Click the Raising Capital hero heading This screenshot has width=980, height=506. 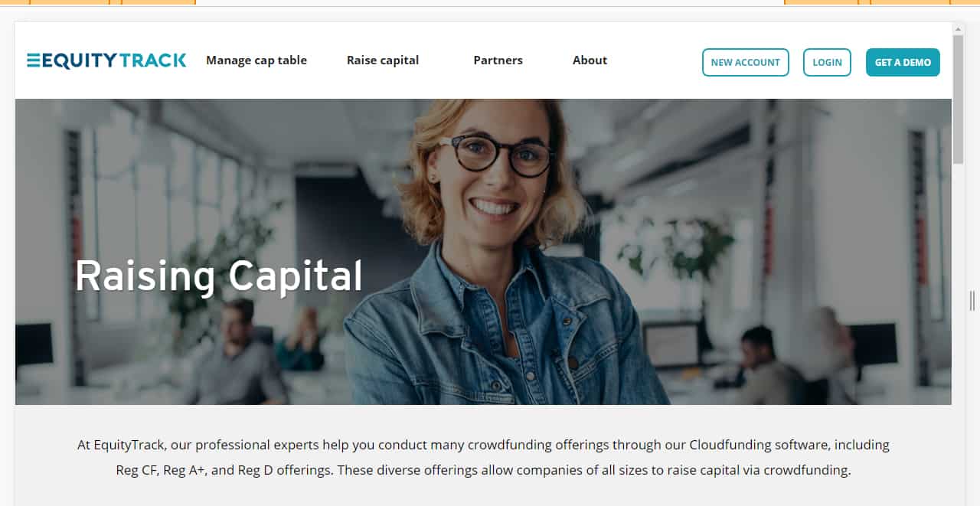(x=219, y=277)
